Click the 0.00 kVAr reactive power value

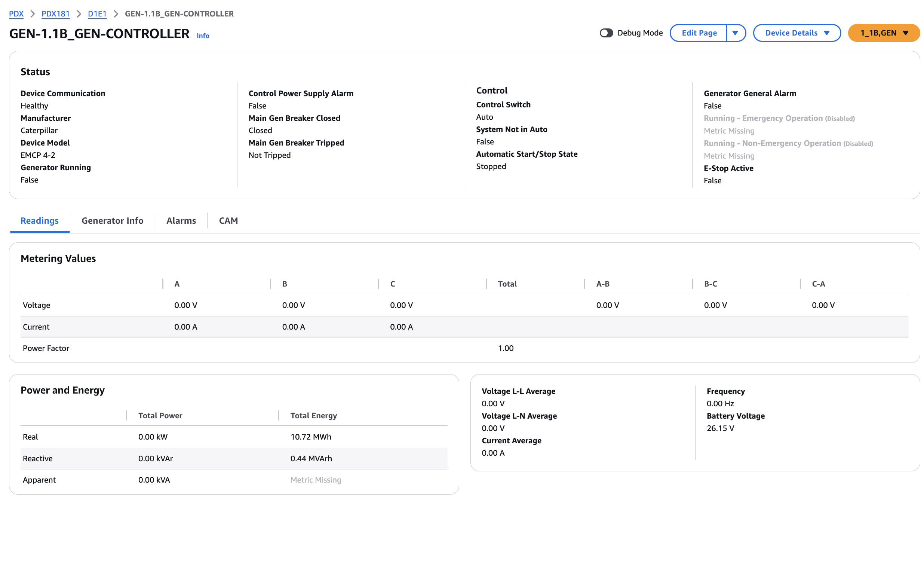pos(156,458)
